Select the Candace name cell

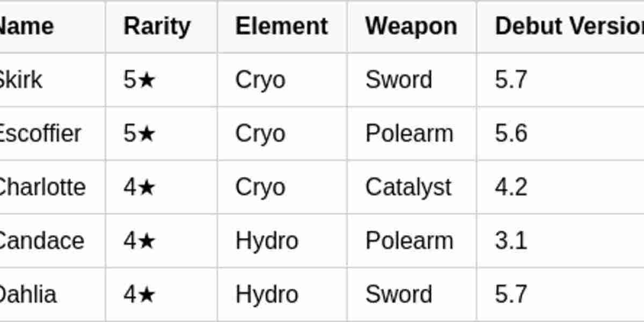(41, 241)
